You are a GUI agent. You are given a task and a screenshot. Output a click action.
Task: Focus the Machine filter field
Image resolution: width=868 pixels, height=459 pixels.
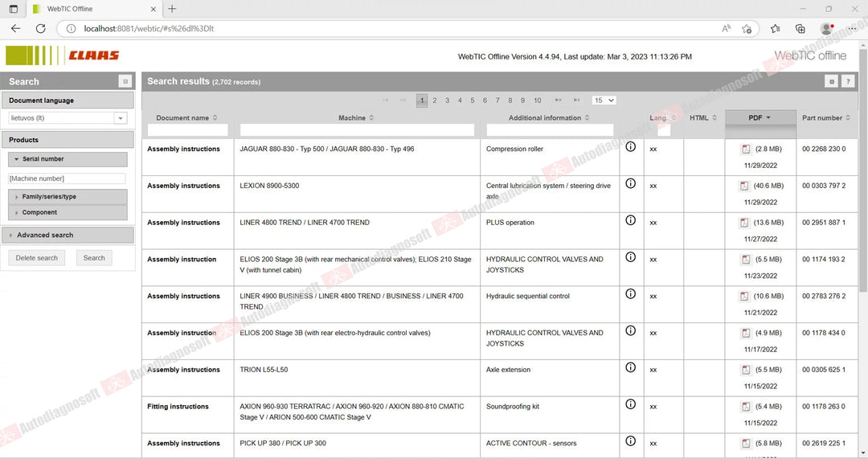point(357,130)
